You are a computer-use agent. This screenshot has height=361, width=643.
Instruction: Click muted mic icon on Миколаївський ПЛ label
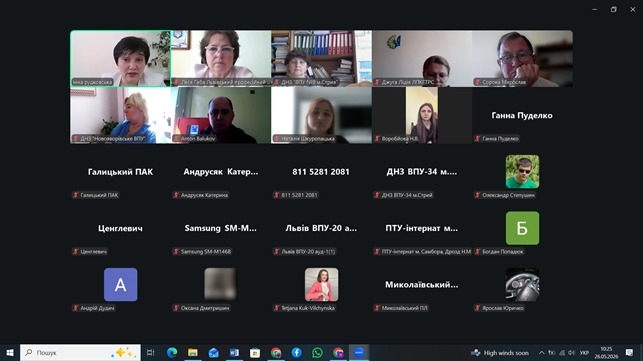pyautogui.click(x=377, y=308)
